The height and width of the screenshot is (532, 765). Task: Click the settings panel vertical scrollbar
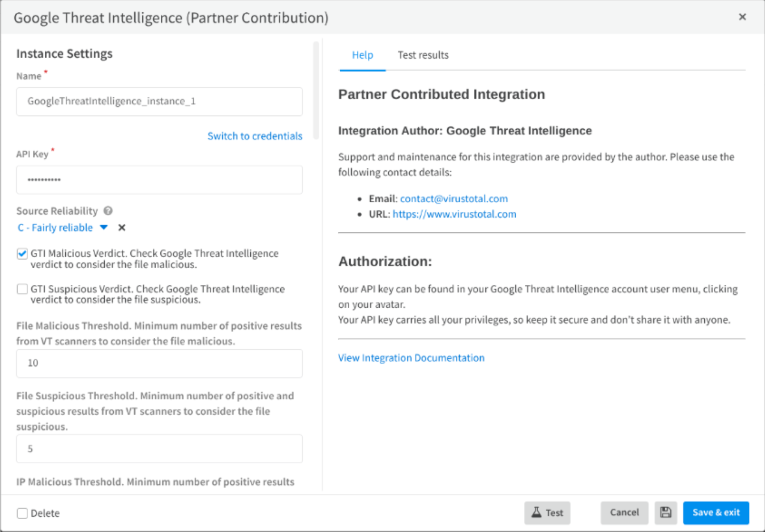tap(316, 90)
